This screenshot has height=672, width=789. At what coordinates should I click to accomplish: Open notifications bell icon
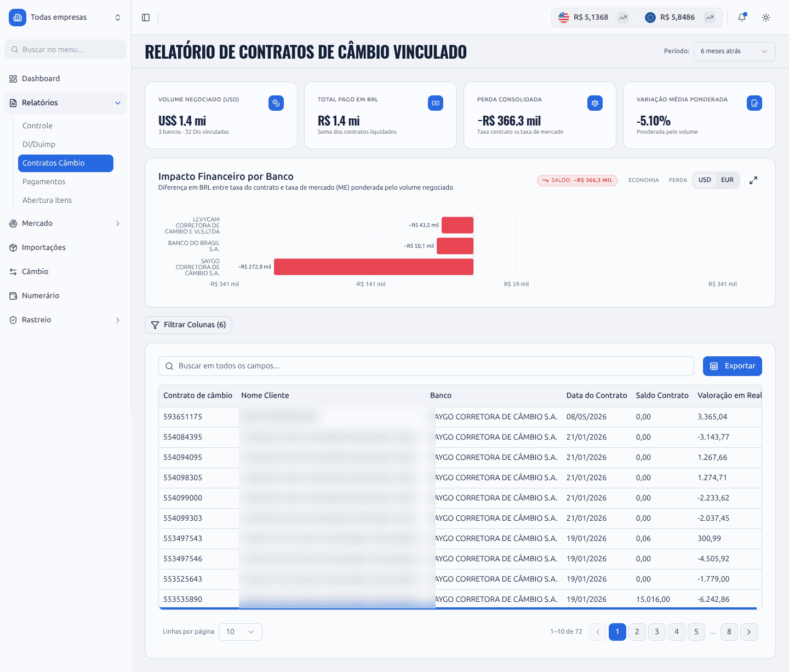point(742,18)
